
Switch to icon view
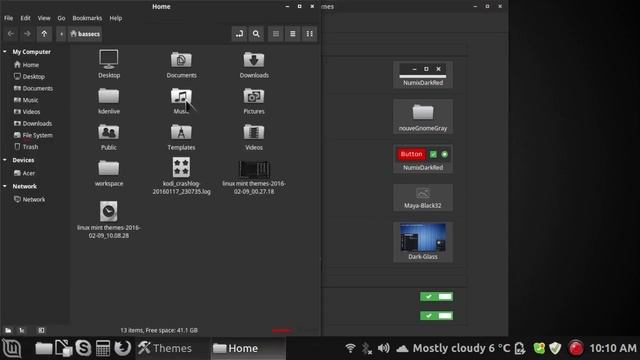pyautogui.click(x=276, y=34)
